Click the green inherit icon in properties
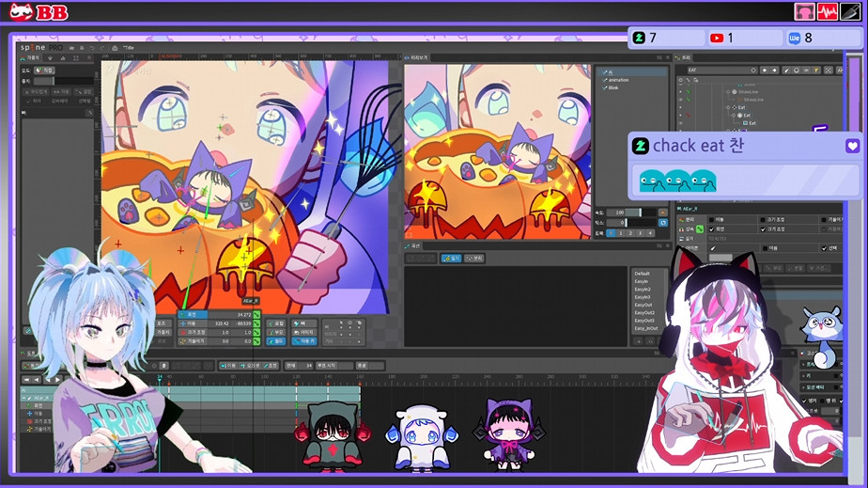 point(700,228)
